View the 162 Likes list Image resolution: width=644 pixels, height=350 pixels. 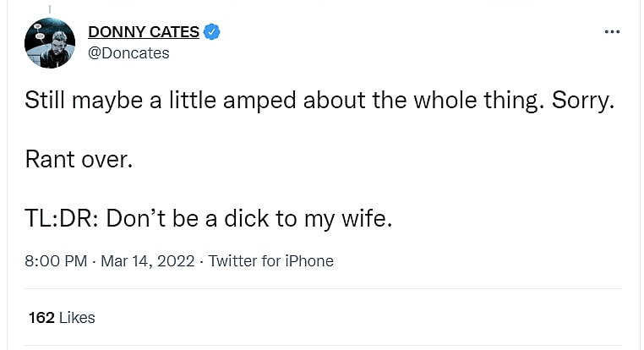click(62, 318)
